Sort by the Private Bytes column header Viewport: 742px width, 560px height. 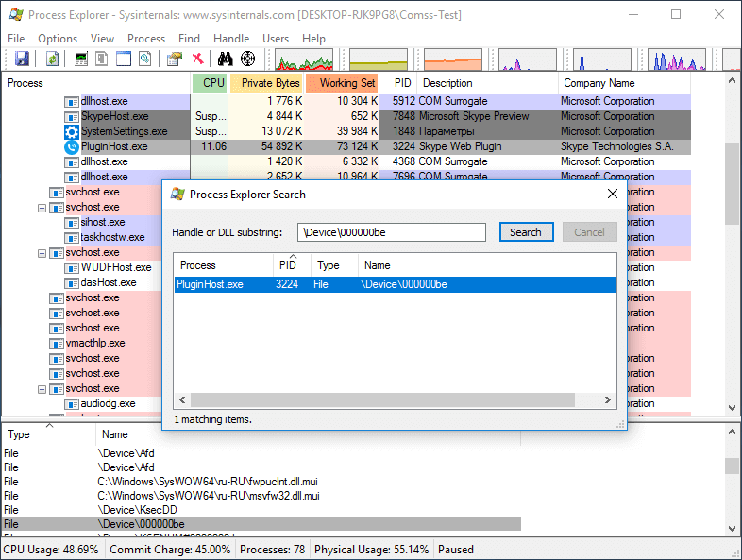pos(266,83)
